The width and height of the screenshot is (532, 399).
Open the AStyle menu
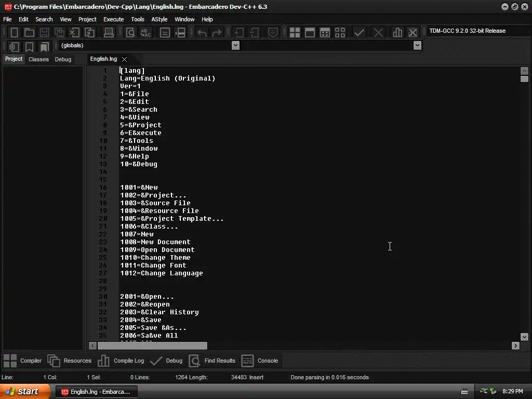(159, 19)
